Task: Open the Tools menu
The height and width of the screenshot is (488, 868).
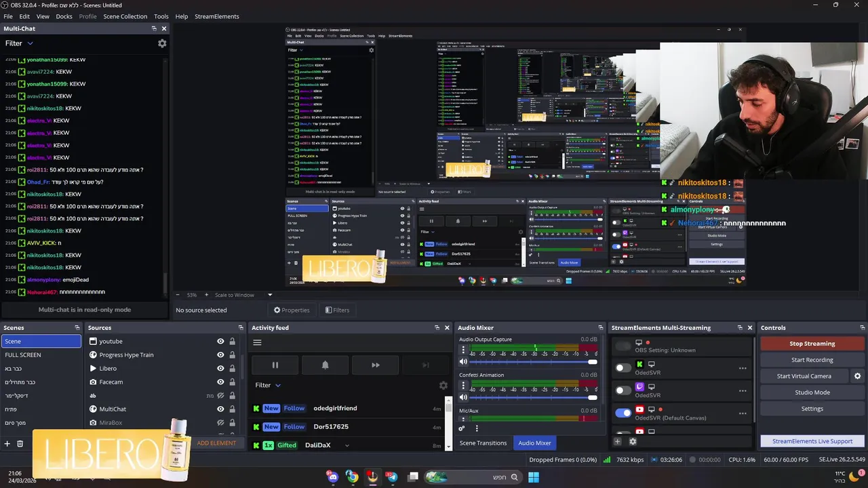Action: click(161, 16)
